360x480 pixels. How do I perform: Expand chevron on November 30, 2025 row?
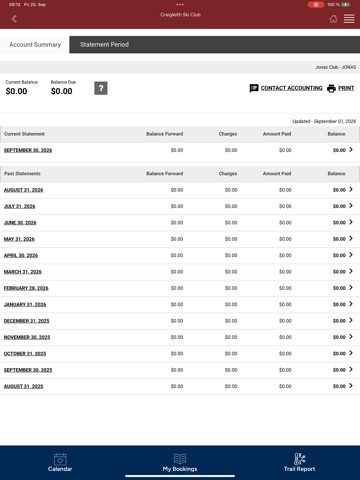click(x=351, y=336)
